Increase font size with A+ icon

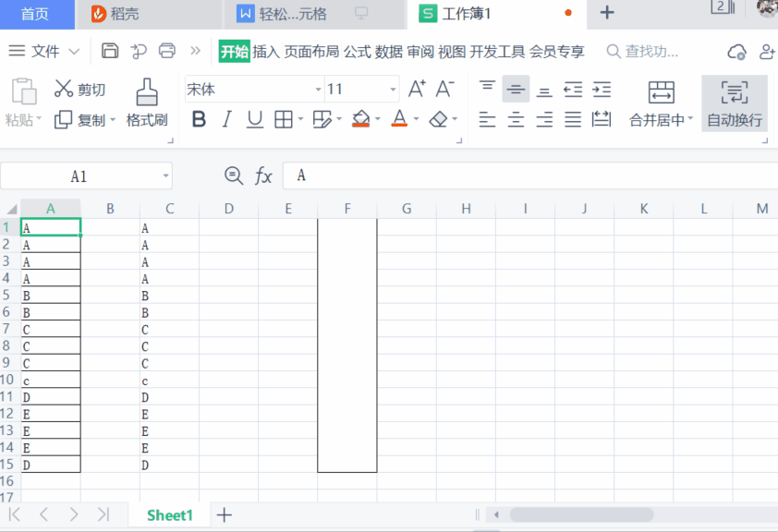pyautogui.click(x=417, y=89)
